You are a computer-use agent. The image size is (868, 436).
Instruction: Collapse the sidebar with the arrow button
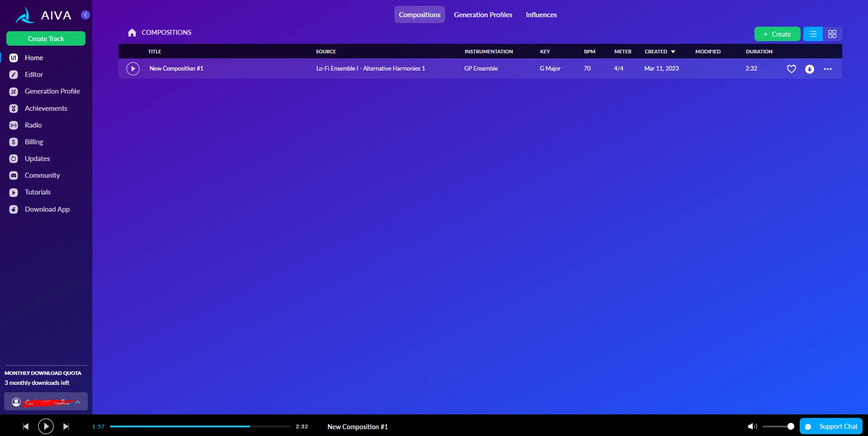(85, 15)
